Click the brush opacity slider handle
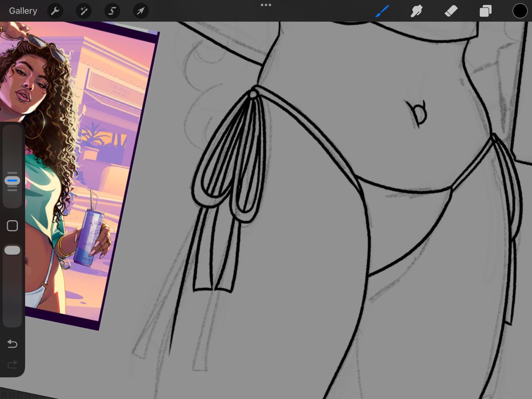 pyautogui.click(x=12, y=250)
